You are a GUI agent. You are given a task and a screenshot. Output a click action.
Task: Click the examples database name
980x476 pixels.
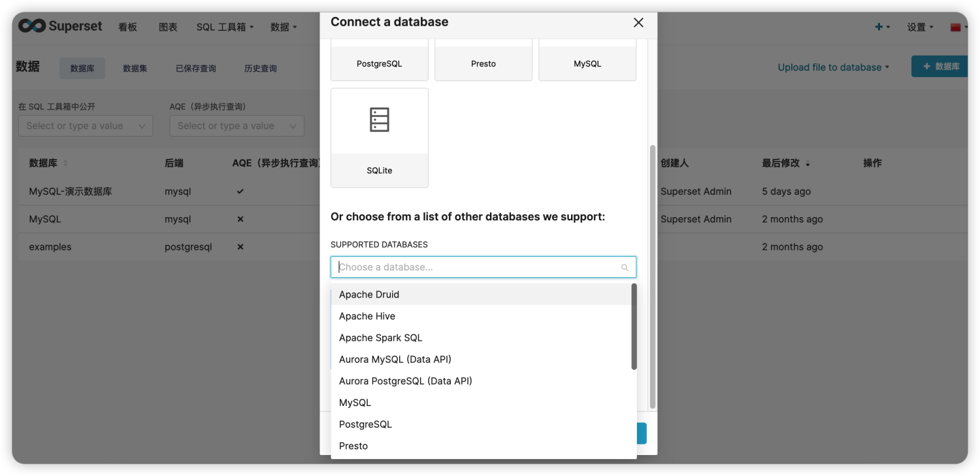pos(50,247)
